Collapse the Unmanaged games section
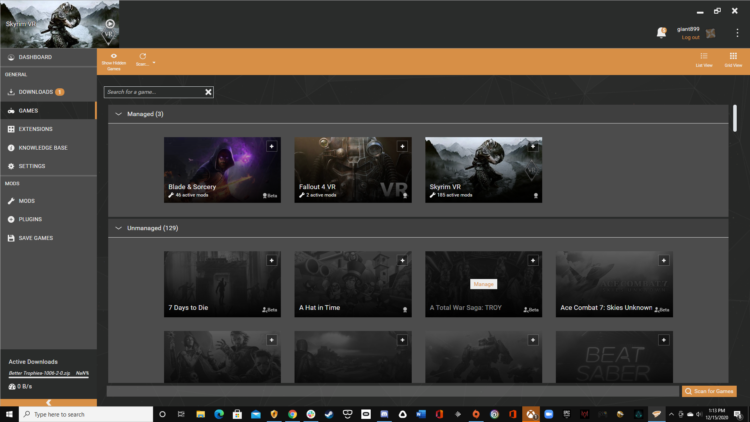 coord(118,228)
